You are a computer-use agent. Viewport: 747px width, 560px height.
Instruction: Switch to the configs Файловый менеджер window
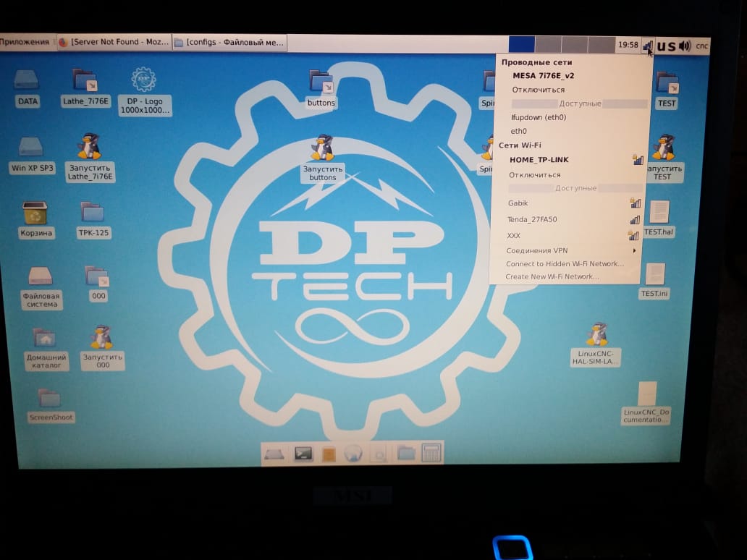229,43
